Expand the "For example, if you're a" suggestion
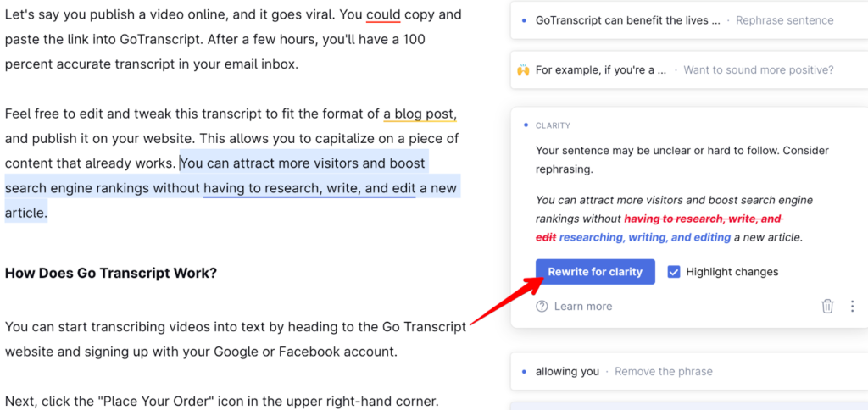Screen dimensions: 868x410 (602, 69)
